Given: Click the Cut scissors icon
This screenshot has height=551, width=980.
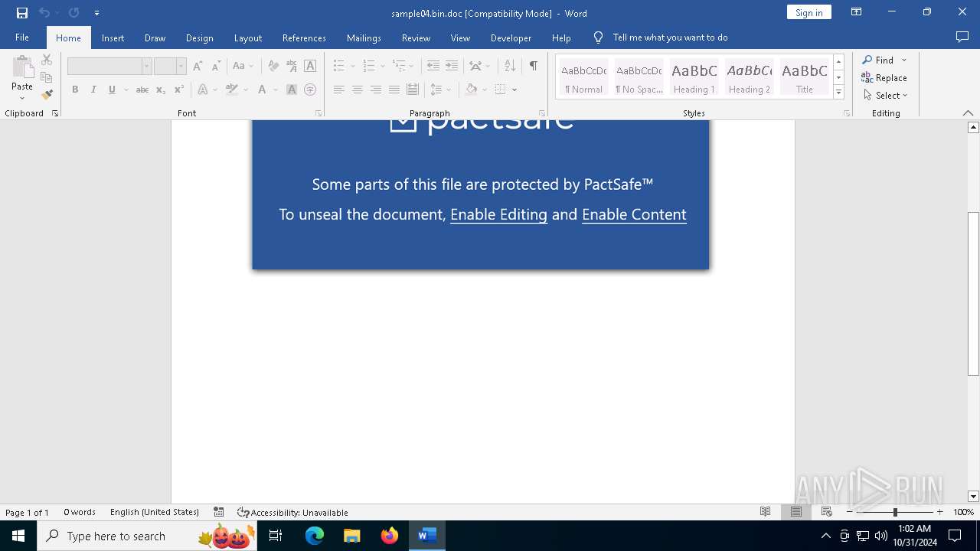Looking at the screenshot, I should tap(47, 60).
